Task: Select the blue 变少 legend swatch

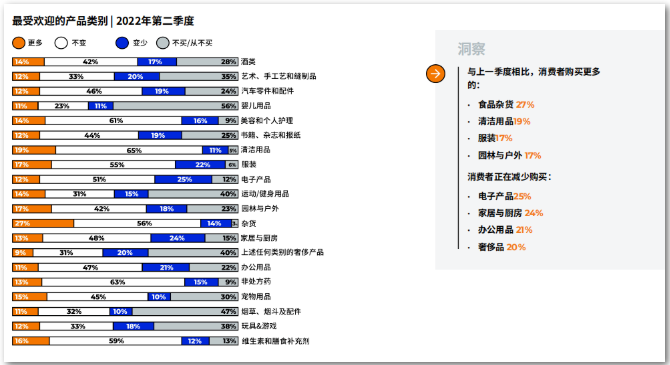Action: tap(122, 43)
